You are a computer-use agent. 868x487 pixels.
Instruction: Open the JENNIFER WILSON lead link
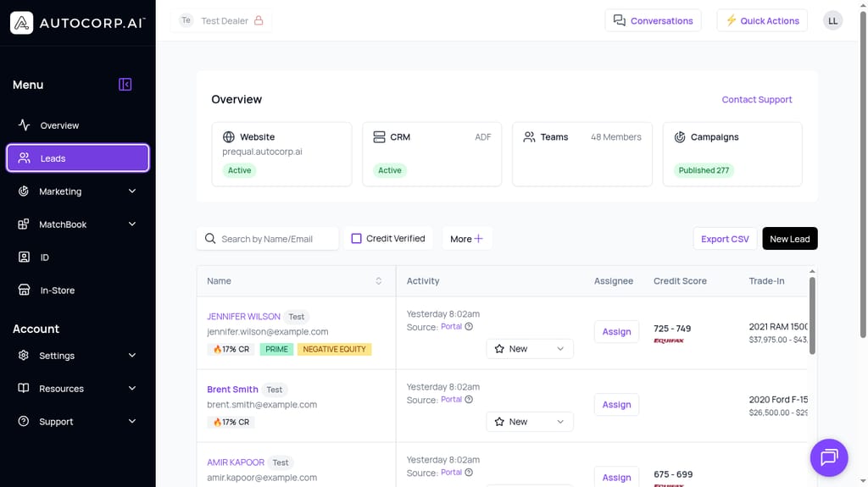(x=243, y=317)
